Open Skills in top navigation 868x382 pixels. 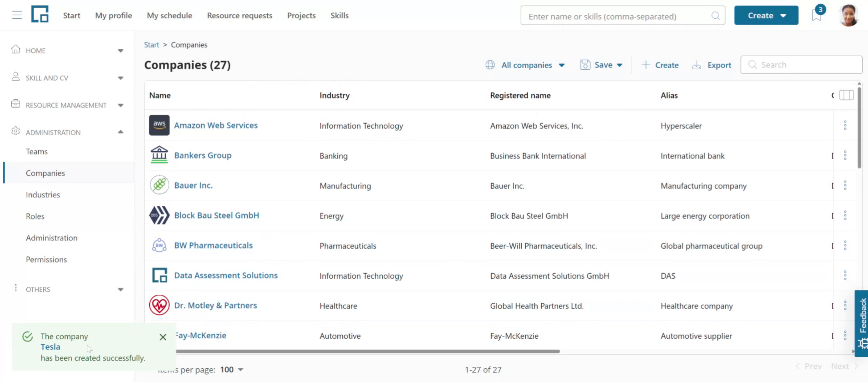(x=339, y=15)
